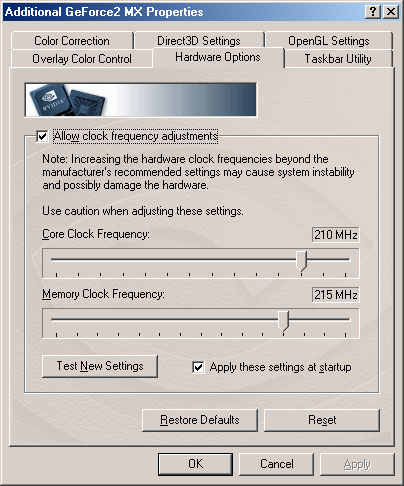Toggle Apply these settings at startup

tap(198, 367)
